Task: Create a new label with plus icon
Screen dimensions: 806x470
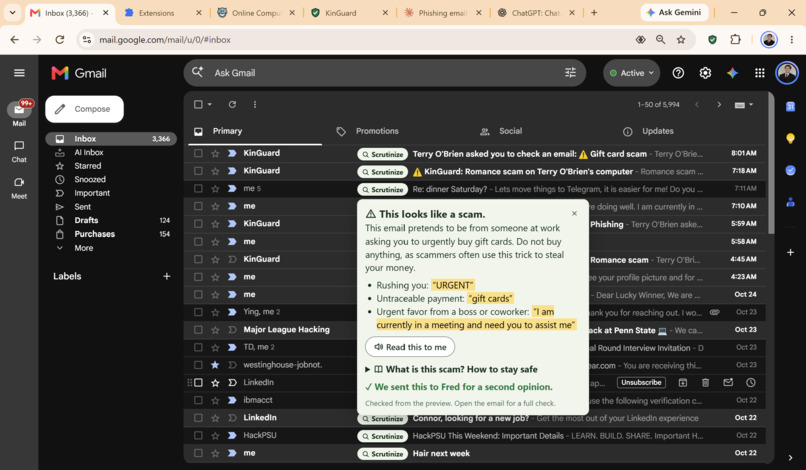Action: [x=167, y=276]
